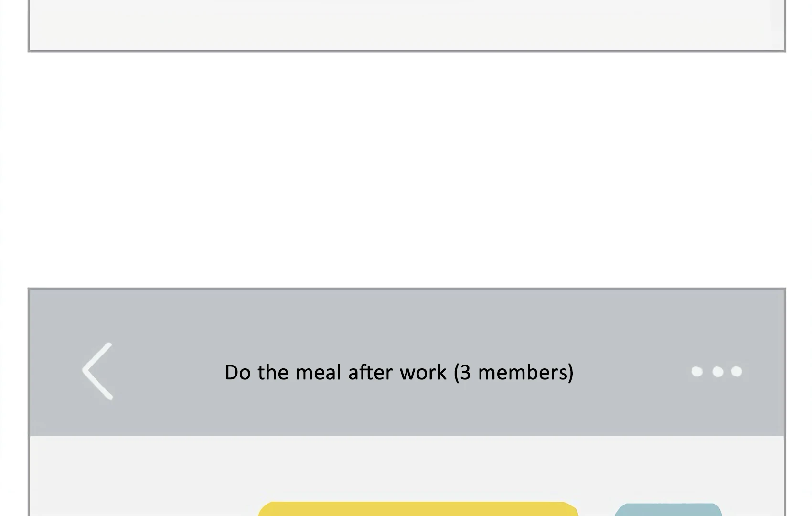
Task: Click the '(3 members)' count in title
Action: (513, 372)
